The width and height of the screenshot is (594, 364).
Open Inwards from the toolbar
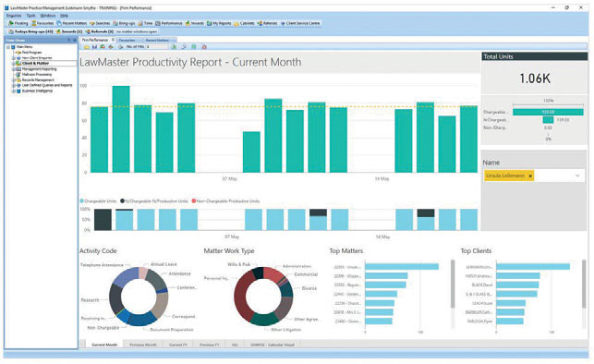[195, 23]
